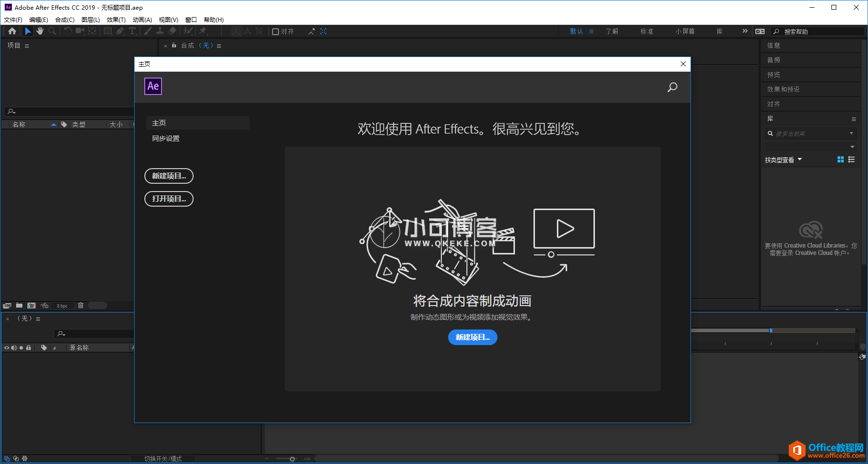Toggle the audio speaker column in timeline
This screenshot has width=868, height=464.
pos(14,348)
